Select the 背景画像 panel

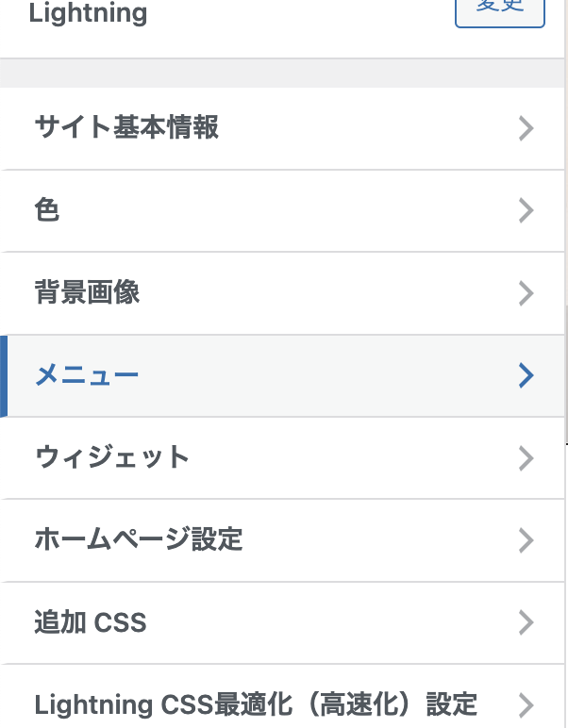(x=87, y=293)
